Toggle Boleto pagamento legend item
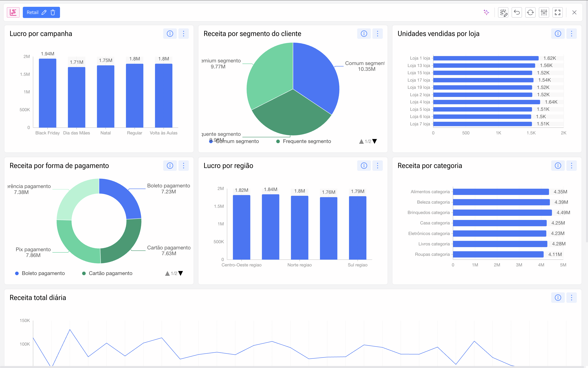 tap(43, 273)
